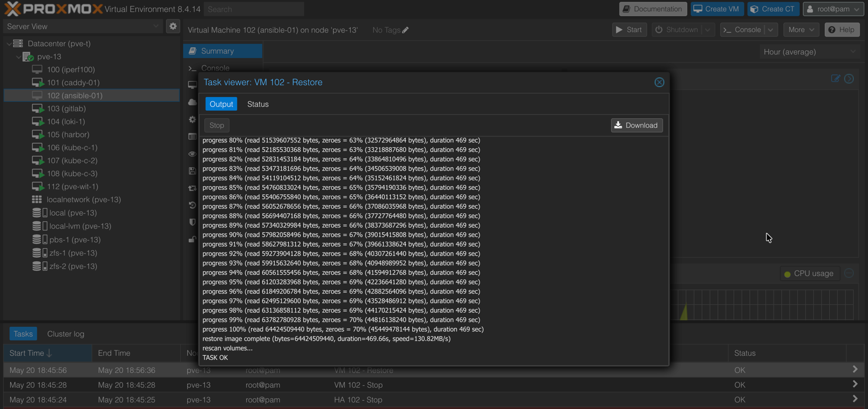Viewport: 868px width, 409px height.
Task: Open the Console dropdown arrow
Action: point(771,30)
